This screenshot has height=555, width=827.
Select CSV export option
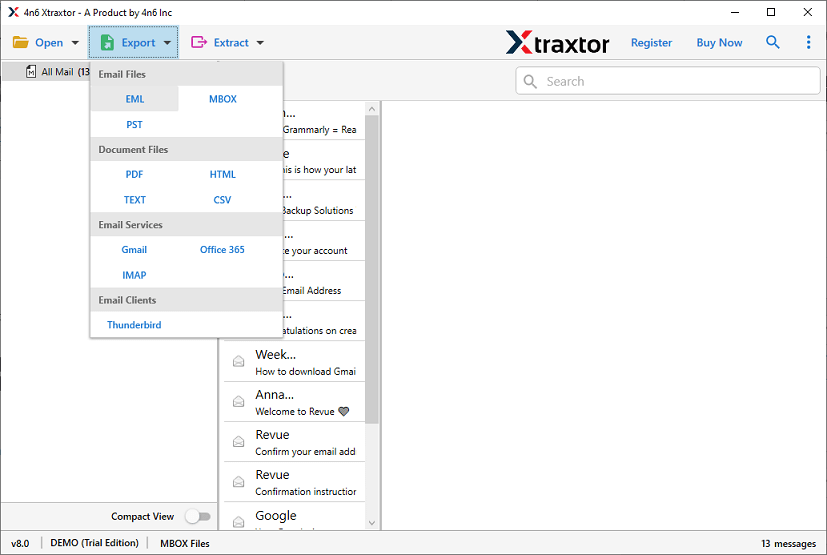223,200
